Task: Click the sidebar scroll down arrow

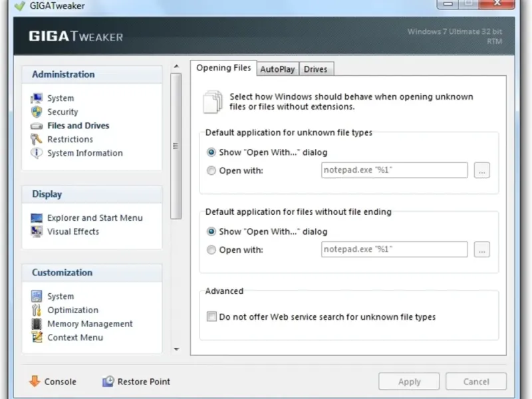Action: click(x=176, y=349)
